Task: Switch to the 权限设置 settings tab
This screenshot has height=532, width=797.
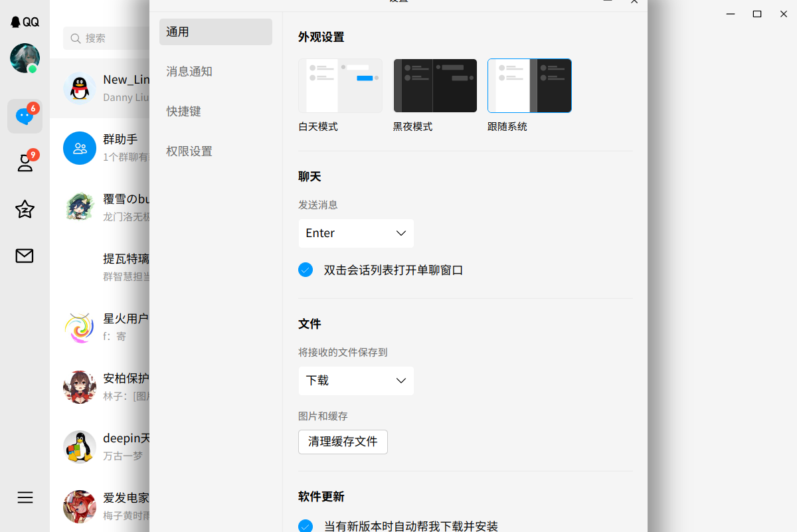Action: [189, 151]
